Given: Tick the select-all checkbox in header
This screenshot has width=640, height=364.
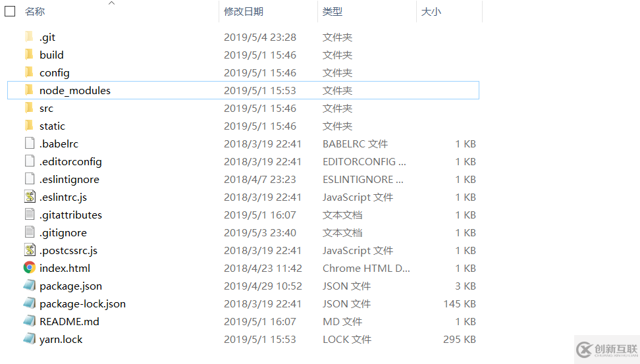Looking at the screenshot, I should (x=10, y=11).
